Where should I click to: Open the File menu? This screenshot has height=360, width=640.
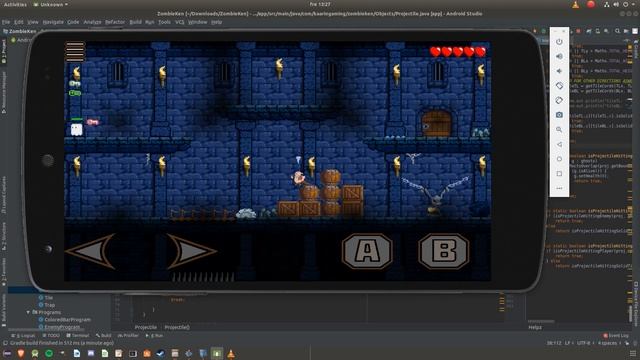point(6,22)
